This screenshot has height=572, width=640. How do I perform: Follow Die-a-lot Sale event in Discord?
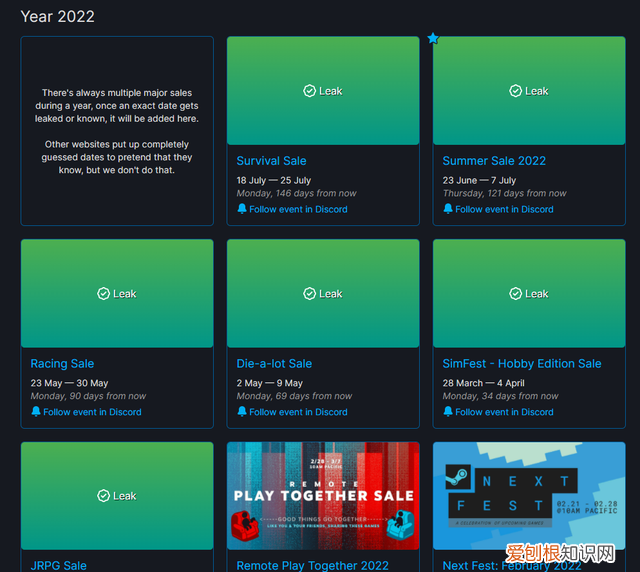(x=298, y=412)
